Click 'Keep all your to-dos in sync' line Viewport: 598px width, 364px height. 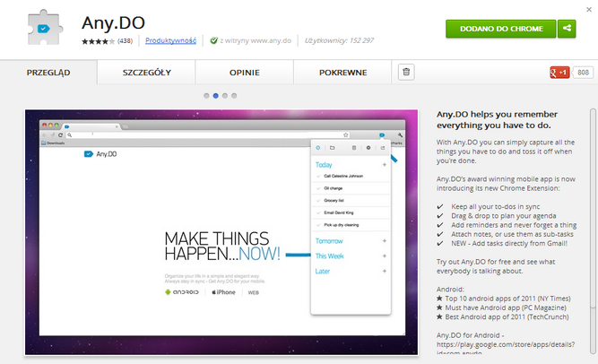(x=496, y=206)
